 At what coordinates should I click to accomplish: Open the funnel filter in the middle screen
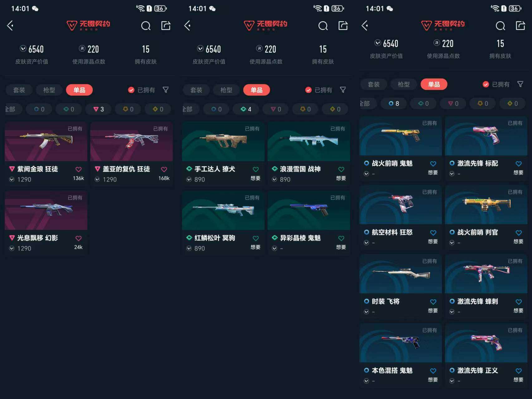343,90
